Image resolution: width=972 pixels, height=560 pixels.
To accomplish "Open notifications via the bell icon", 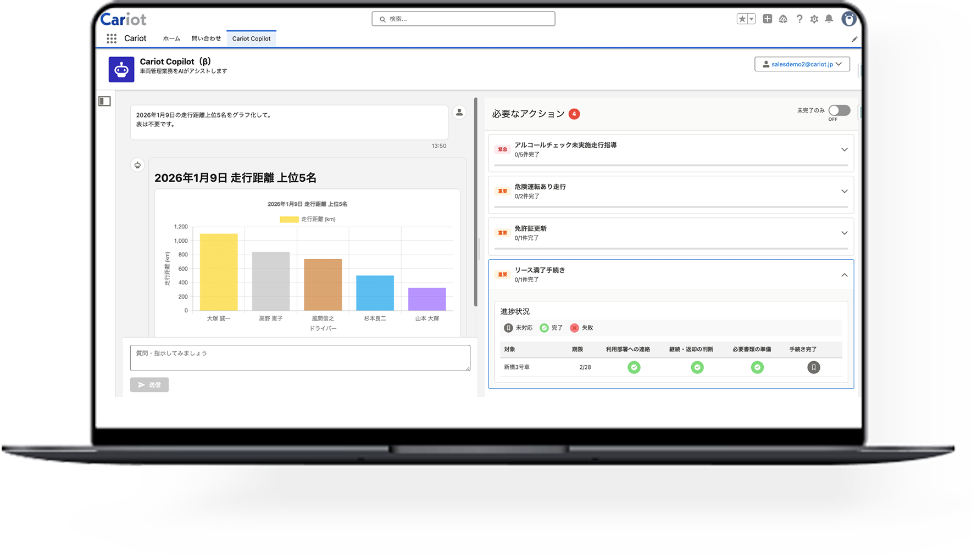I will [830, 19].
